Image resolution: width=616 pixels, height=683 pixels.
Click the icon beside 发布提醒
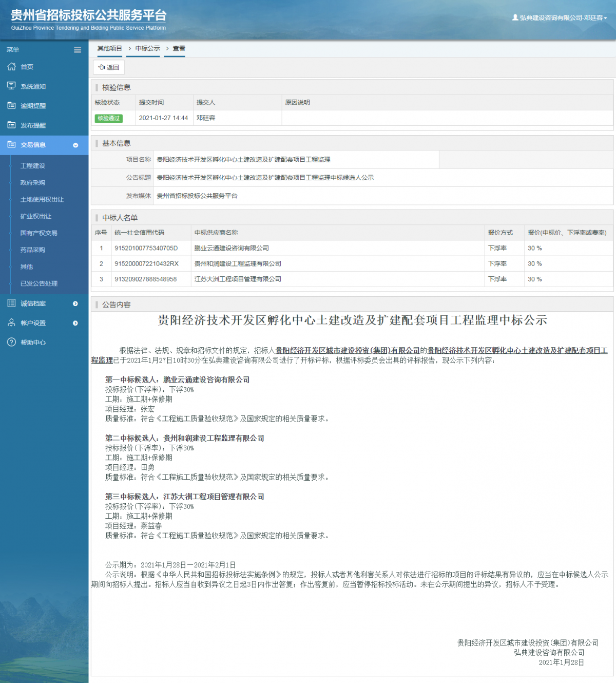11,125
